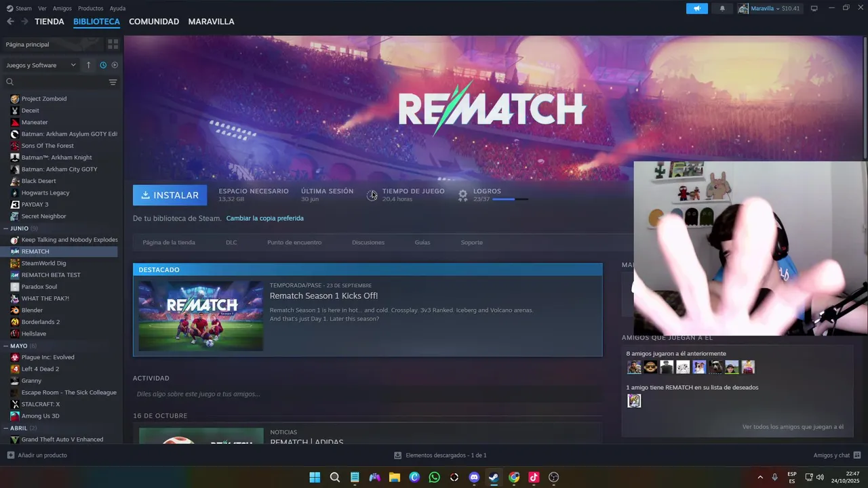Click Ver todos los amigos que juegan
Screen dimensions: 868x488
coord(793,427)
